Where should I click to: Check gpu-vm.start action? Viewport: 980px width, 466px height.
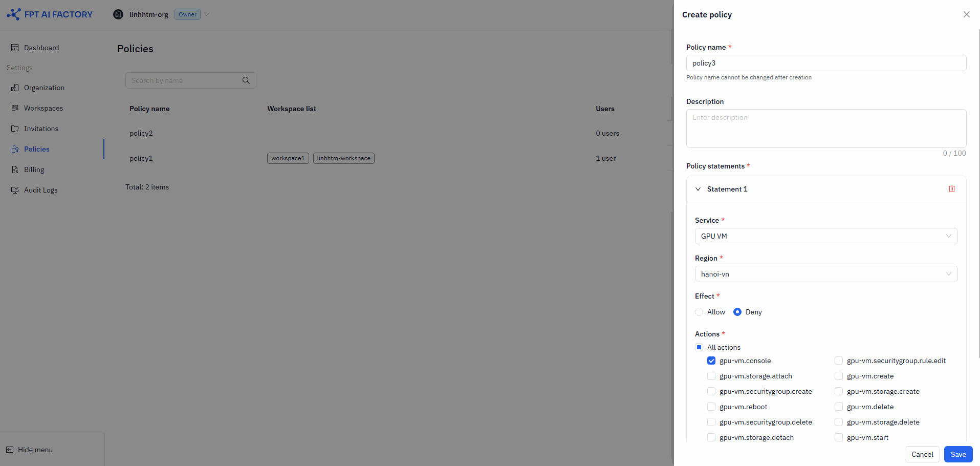[839, 437]
